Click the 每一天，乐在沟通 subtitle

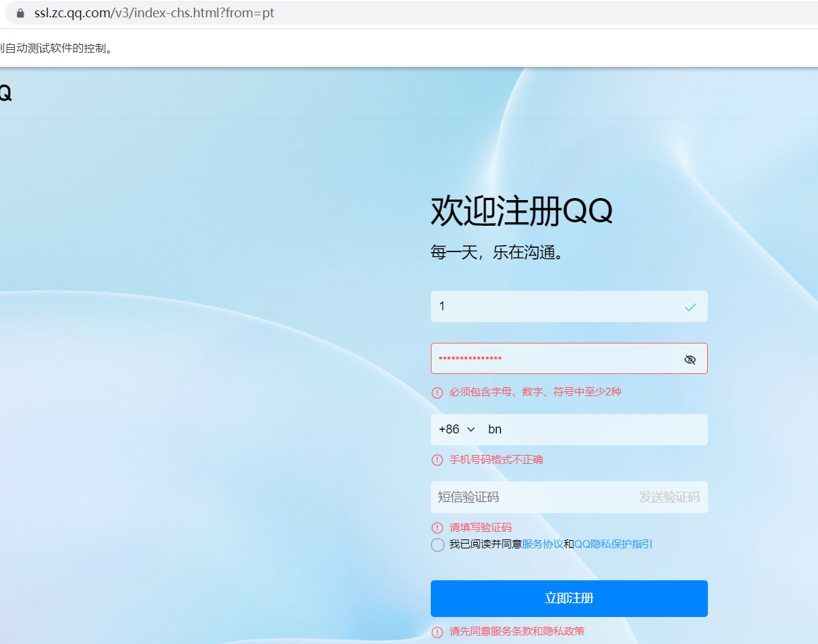pyautogui.click(x=497, y=252)
